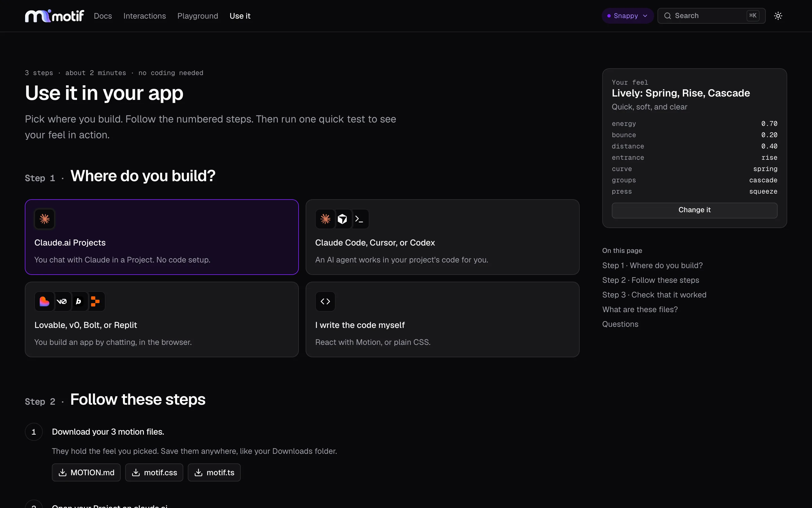Click the code brackets icon
Screen dimensions: 812x508
pos(325,301)
